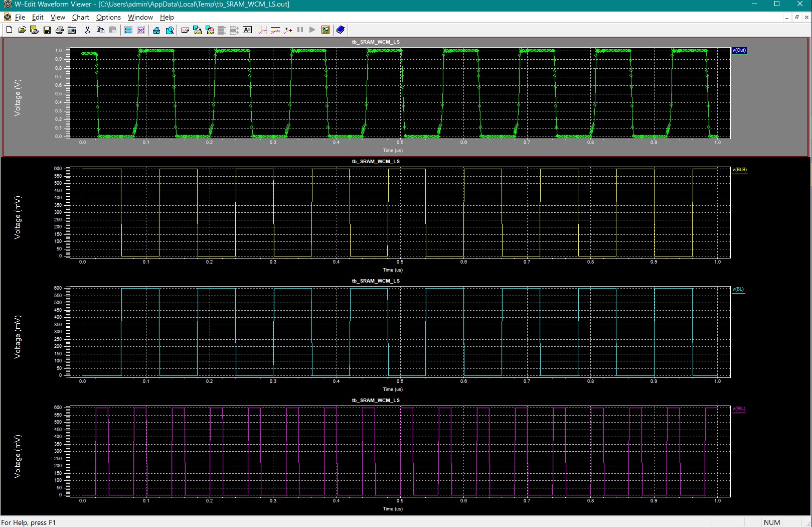Toggle the vertical cursor bar icon
The image size is (812, 527).
(262, 30)
